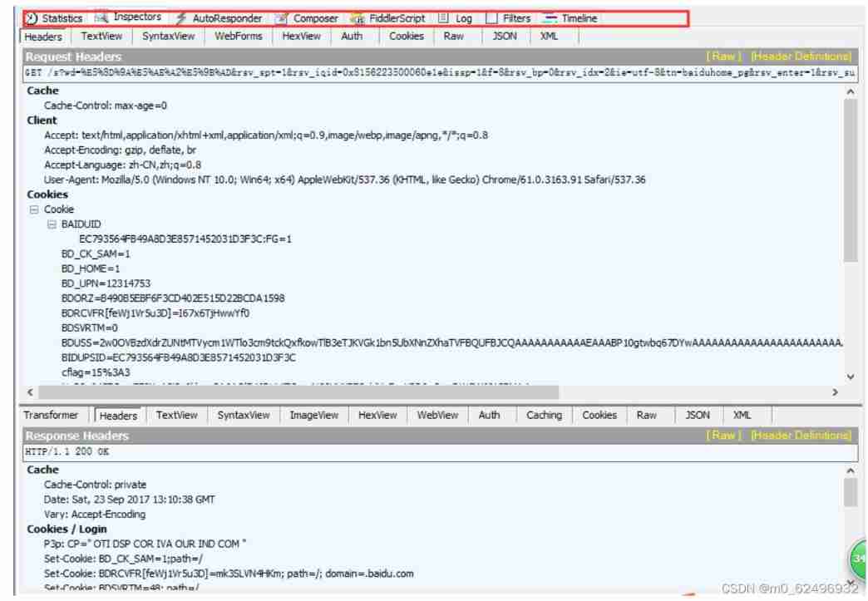The height and width of the screenshot is (601, 868).
Task: Open the Log tab
Action: (456, 18)
